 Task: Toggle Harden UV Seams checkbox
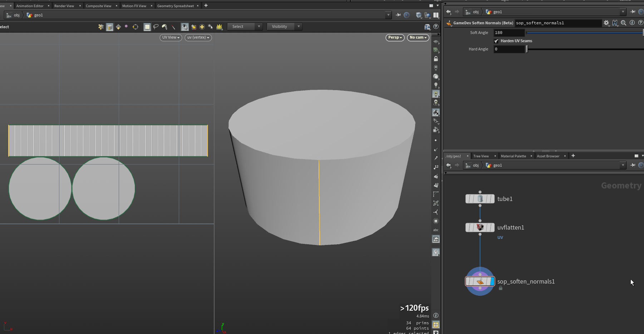pyautogui.click(x=496, y=41)
